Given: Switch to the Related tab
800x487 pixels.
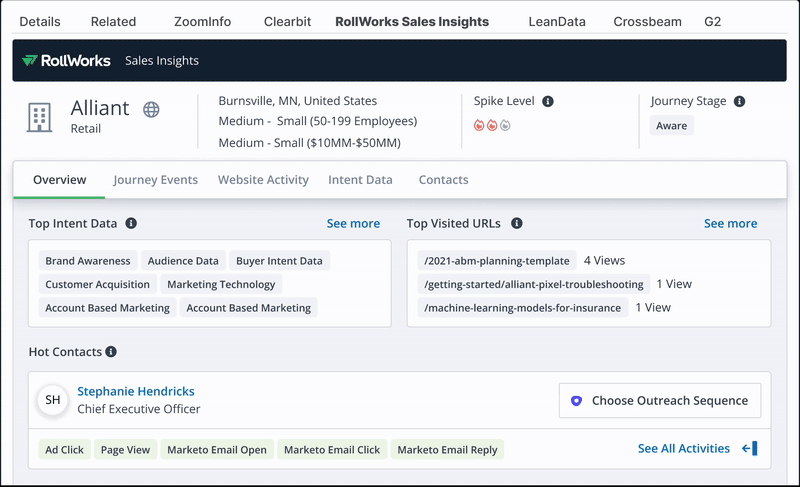Looking at the screenshot, I should pos(113,21).
